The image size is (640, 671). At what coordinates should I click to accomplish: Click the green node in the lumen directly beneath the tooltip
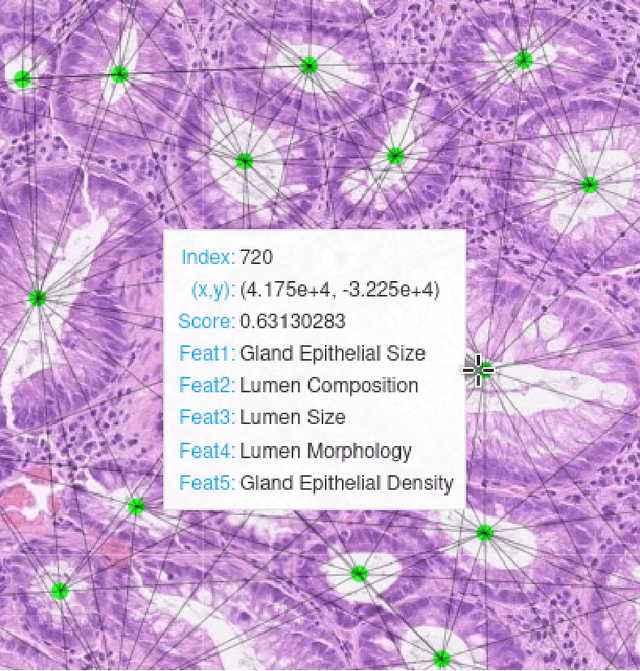tap(359, 573)
